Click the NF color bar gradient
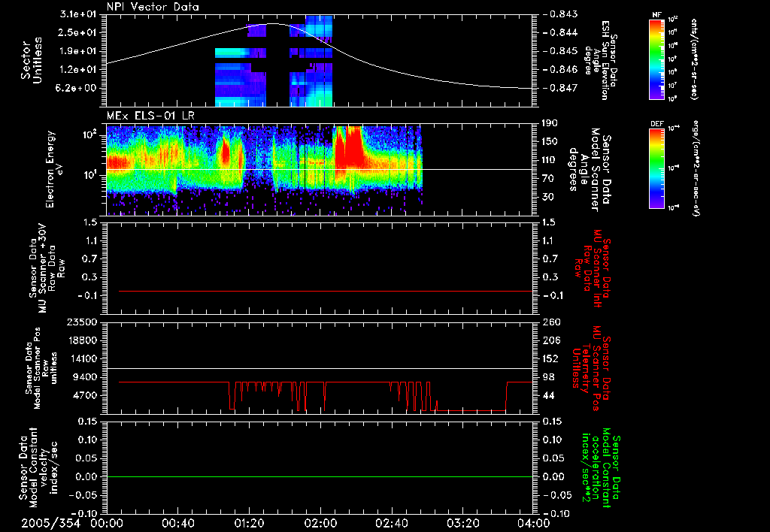 (x=656, y=59)
